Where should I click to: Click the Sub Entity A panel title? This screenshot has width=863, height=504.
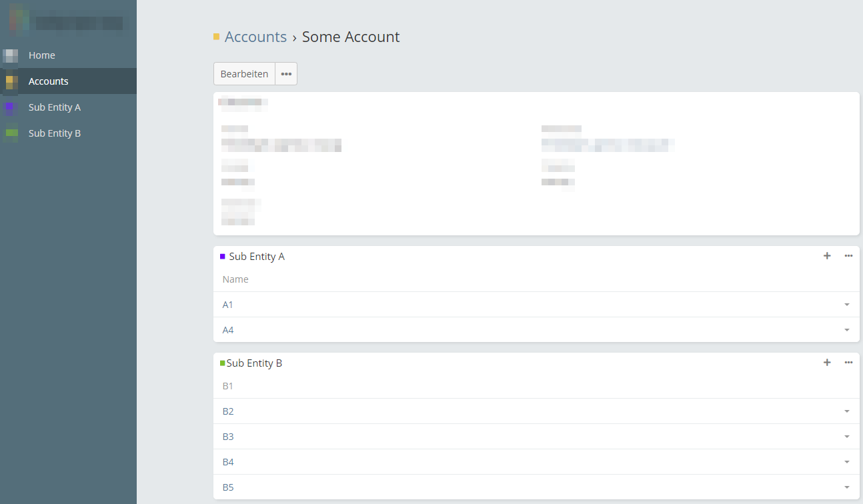(257, 257)
